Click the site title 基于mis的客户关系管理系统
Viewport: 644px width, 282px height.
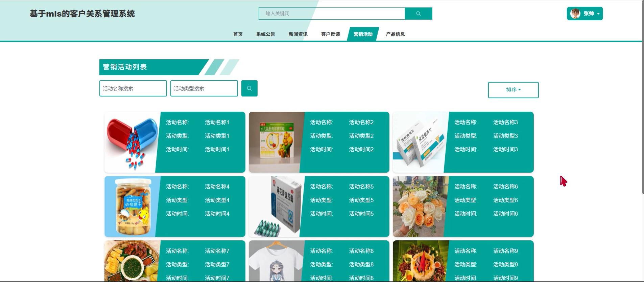(x=82, y=14)
